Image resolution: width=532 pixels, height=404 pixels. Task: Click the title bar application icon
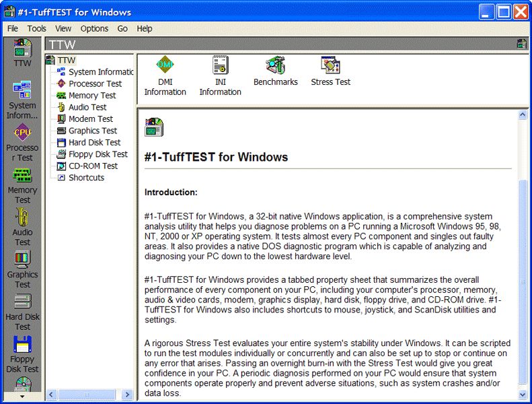9,12
